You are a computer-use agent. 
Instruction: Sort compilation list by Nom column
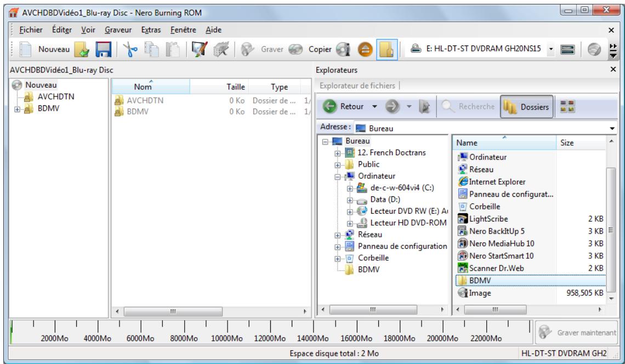pos(151,87)
